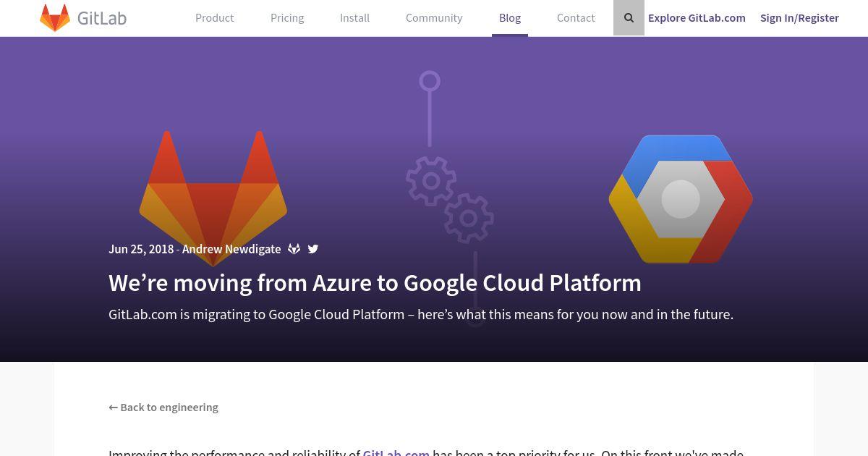Screen dimensions: 868x456
Task: Open author's Twitter bird icon
Action: (313, 249)
